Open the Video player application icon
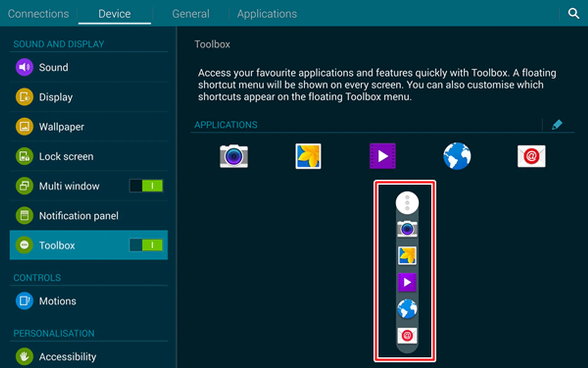This screenshot has height=368, width=588. tap(382, 156)
